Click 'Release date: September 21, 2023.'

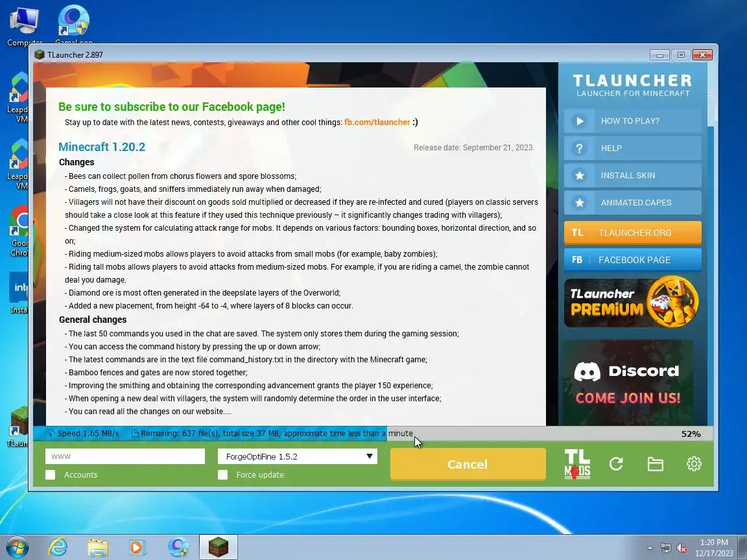474,148
